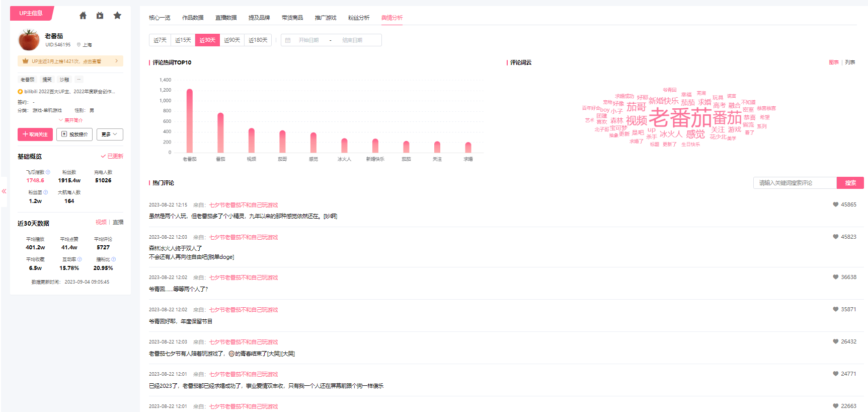Click help icon next to 播粉比
The height and width of the screenshot is (412, 868).
(114, 259)
